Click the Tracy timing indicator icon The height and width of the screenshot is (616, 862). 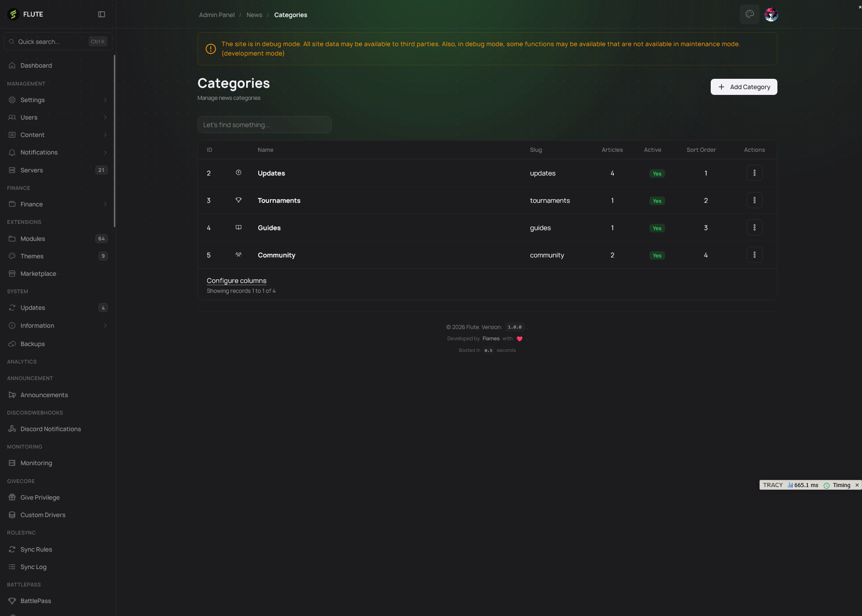827,485
